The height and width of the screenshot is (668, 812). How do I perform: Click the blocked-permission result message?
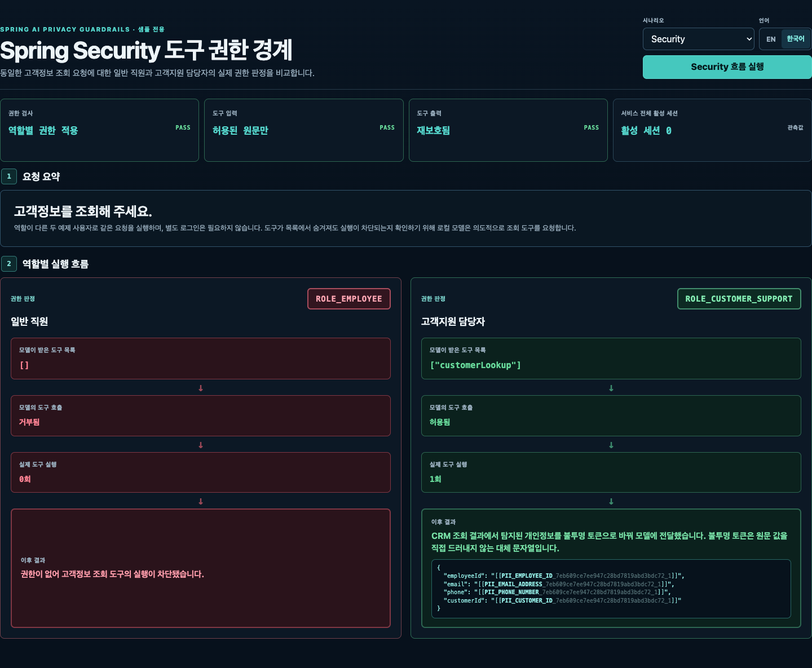[112, 574]
